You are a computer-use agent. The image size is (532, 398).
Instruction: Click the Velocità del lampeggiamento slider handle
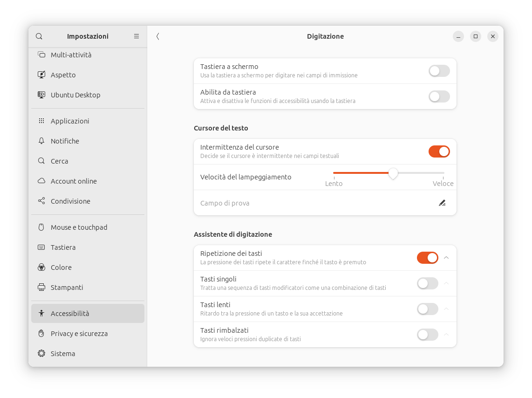click(x=393, y=173)
